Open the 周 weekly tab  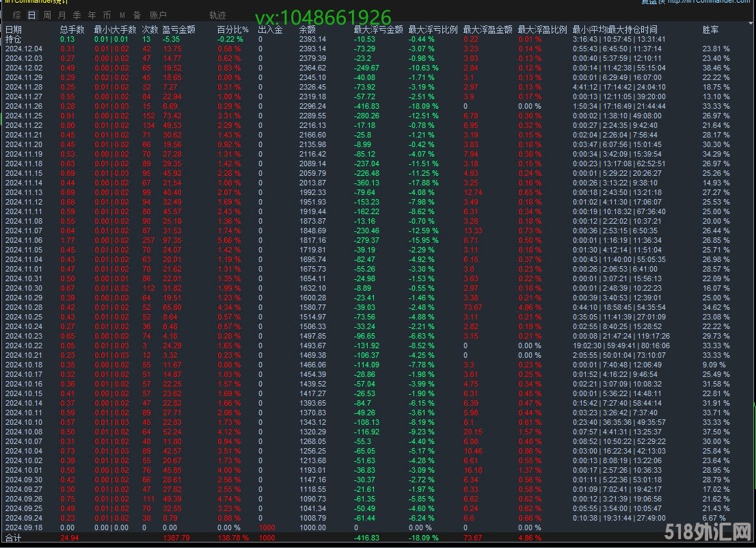(x=46, y=16)
